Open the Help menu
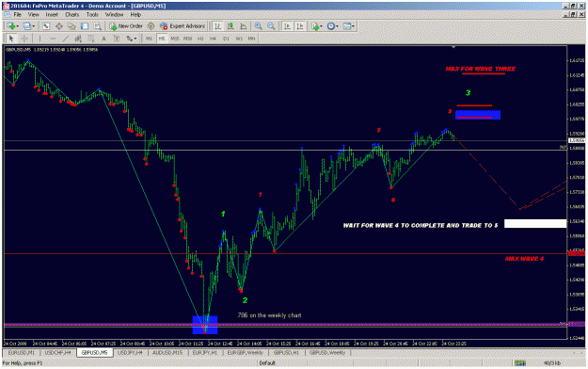This screenshot has height=369, width=588. (x=135, y=15)
